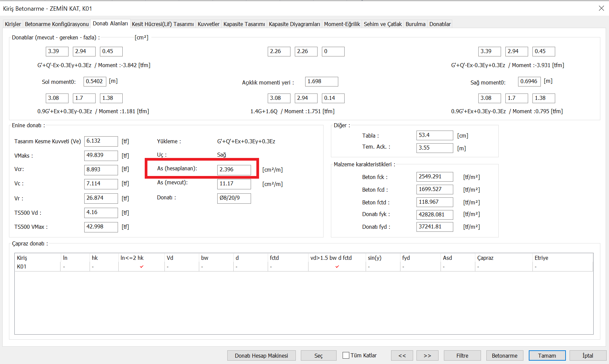The height and width of the screenshot is (364, 609).
Task: Go to the Kapasite Diyagramları tab
Action: (x=294, y=24)
